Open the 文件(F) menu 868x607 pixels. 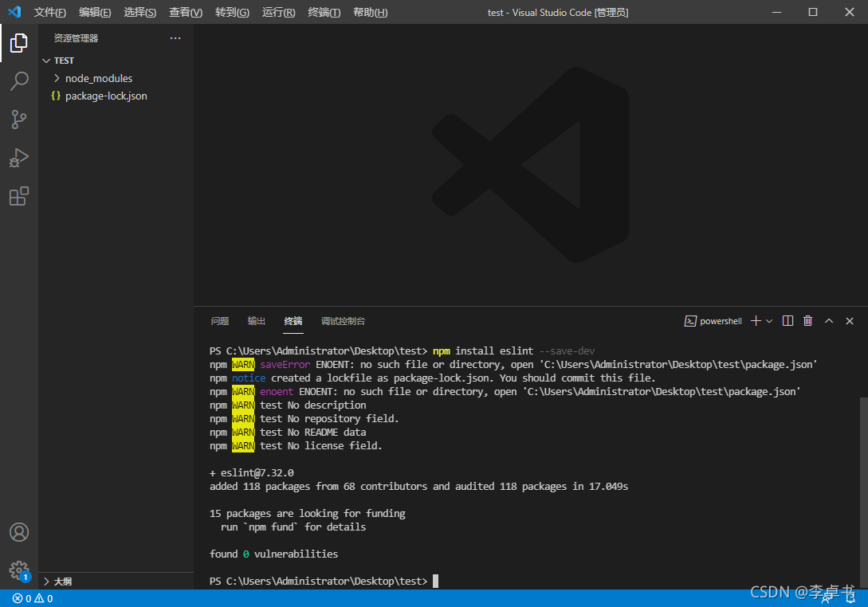[50, 12]
